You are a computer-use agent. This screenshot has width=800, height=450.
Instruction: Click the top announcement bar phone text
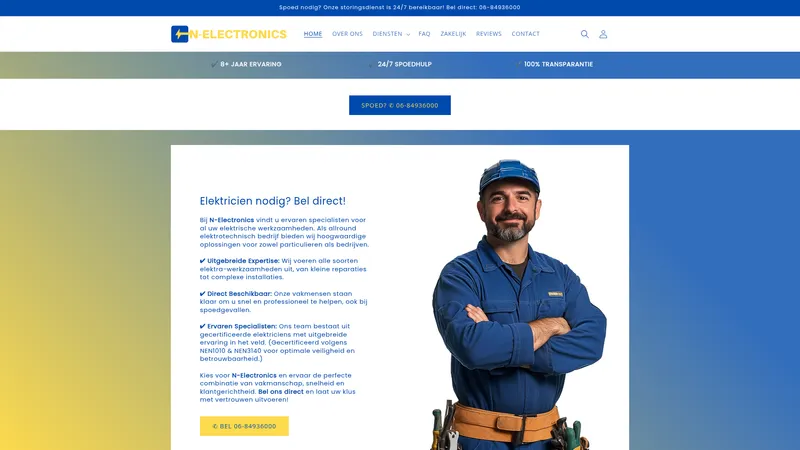(400, 7)
